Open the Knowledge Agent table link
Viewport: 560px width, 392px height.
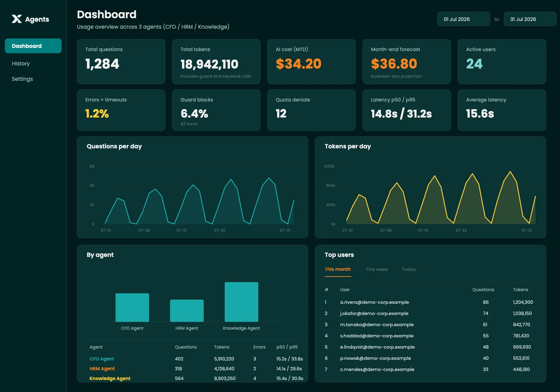[110, 378]
